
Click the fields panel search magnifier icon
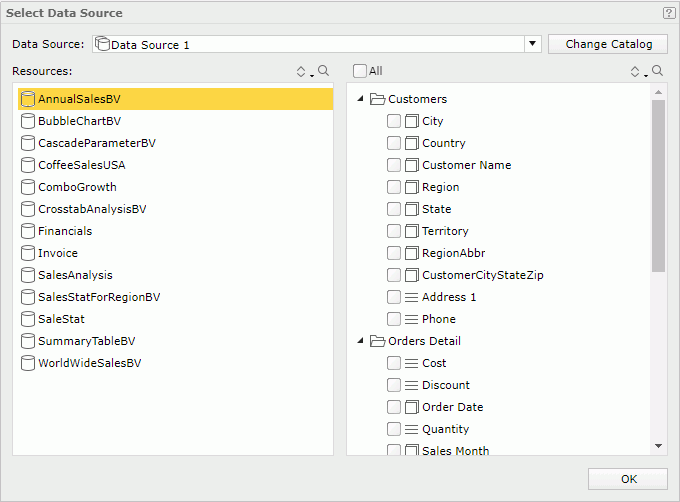657,71
